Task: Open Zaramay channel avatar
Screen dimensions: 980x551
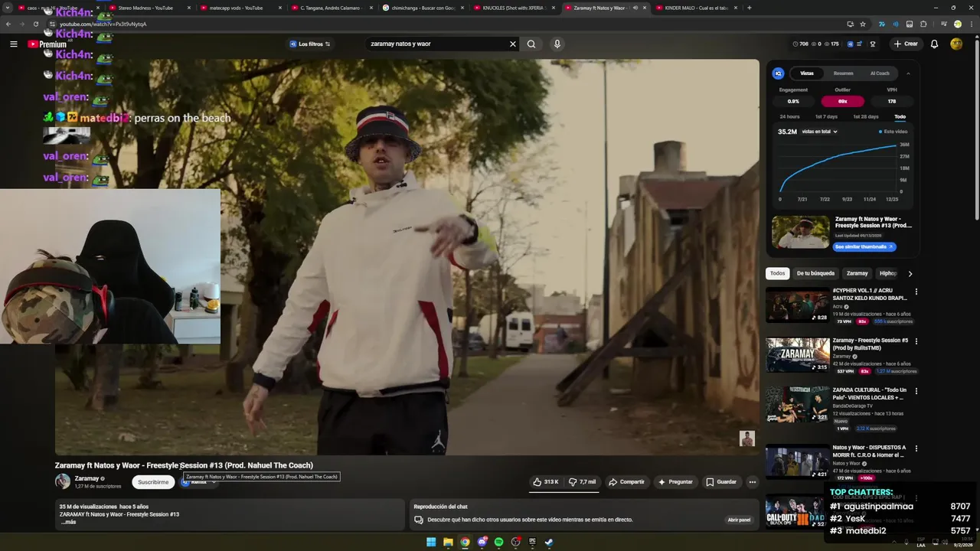Action: [63, 481]
